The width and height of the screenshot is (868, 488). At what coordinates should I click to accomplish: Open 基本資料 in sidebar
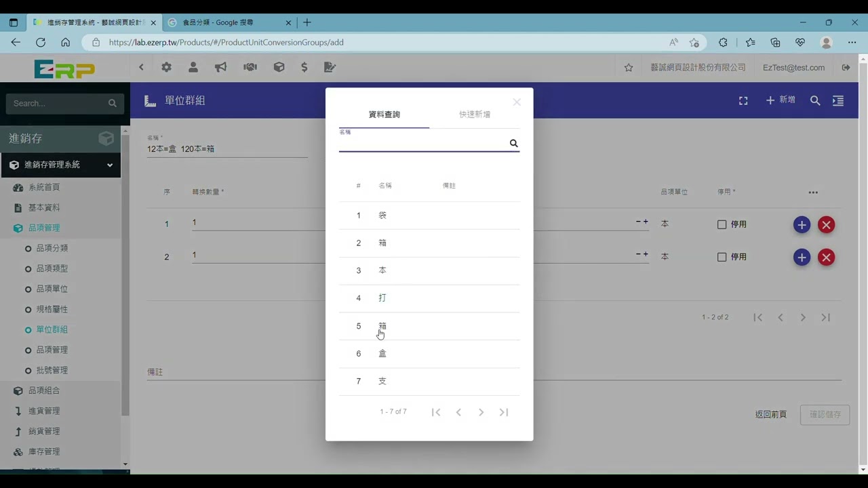click(44, 207)
